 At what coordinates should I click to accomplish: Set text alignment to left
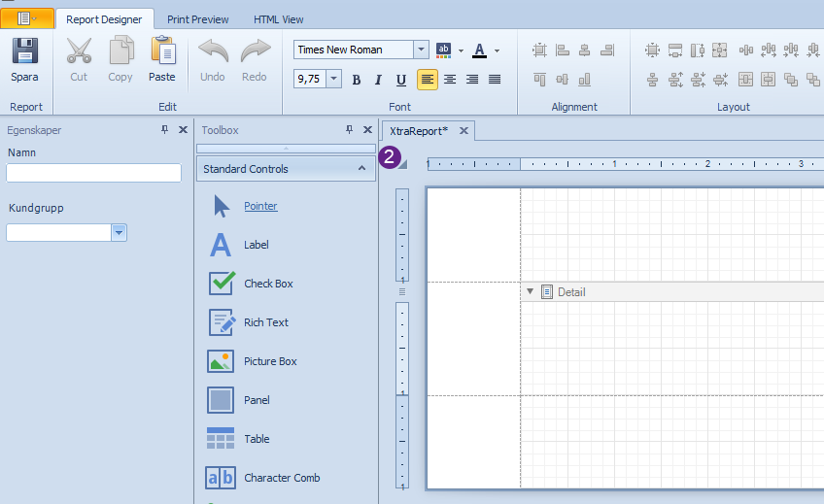click(x=428, y=80)
